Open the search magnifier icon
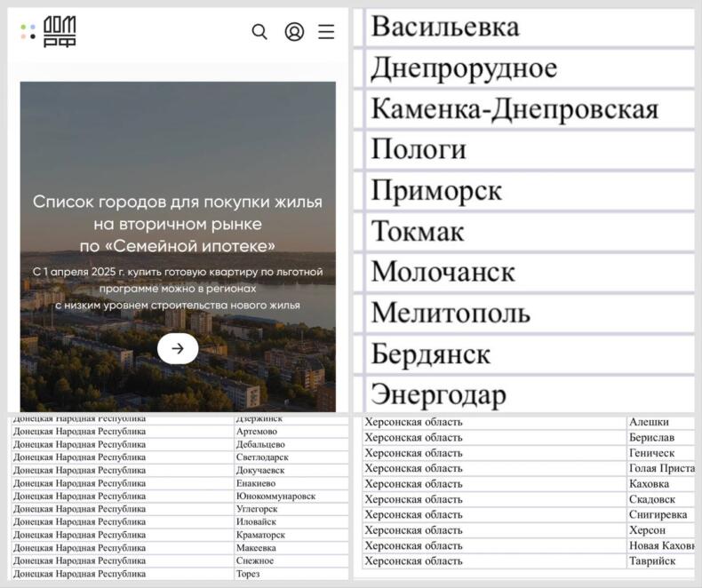 259,32
